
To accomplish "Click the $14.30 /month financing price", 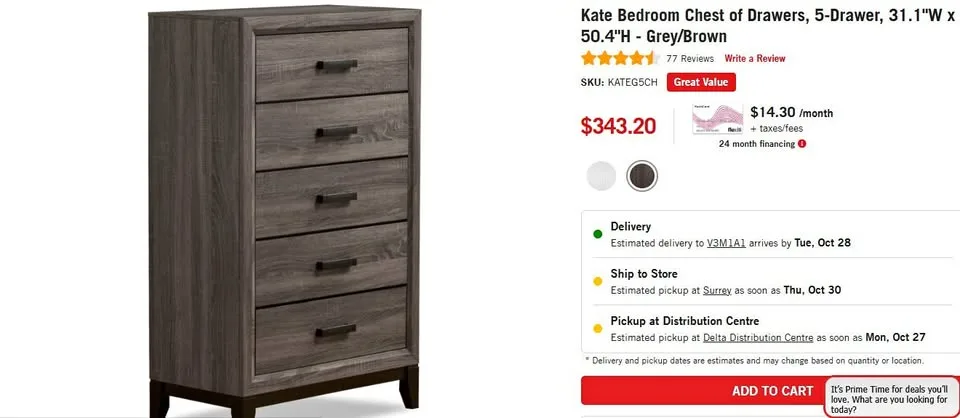I will click(x=791, y=113).
